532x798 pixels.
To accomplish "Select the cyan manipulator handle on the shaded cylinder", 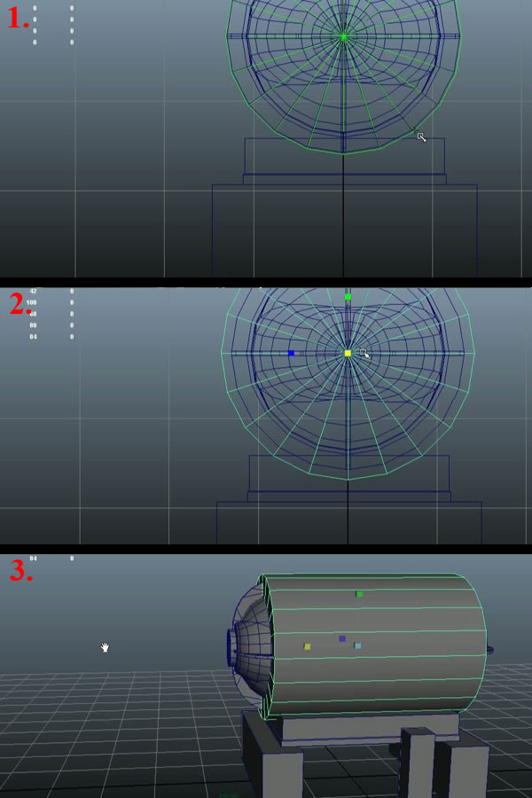I will (x=357, y=646).
